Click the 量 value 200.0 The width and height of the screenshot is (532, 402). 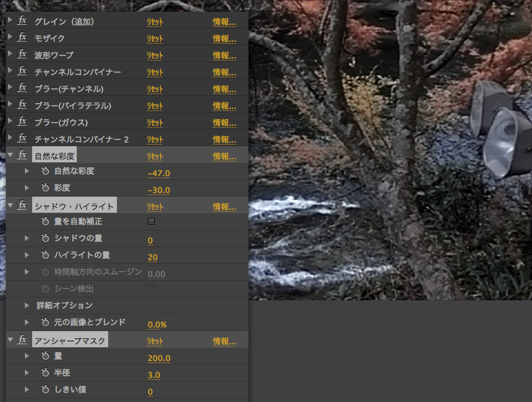click(x=159, y=358)
